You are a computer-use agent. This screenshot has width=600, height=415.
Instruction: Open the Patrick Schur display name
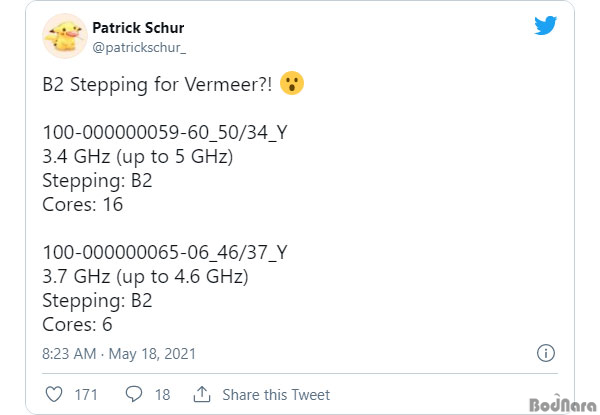(138, 28)
